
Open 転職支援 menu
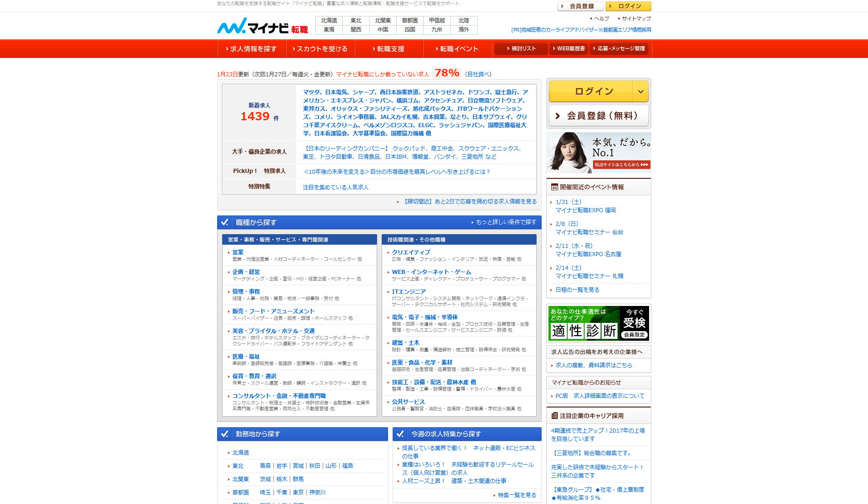(389, 48)
